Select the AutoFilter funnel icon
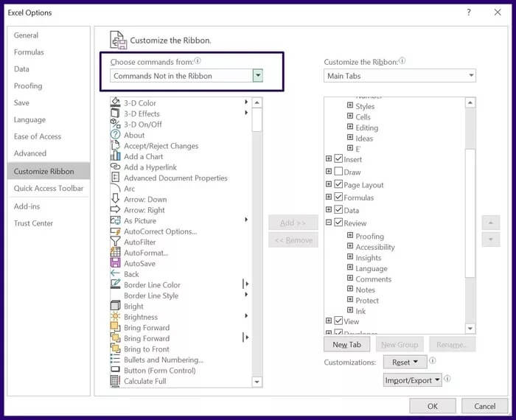Viewport: 516px width, 420px height. [x=115, y=242]
